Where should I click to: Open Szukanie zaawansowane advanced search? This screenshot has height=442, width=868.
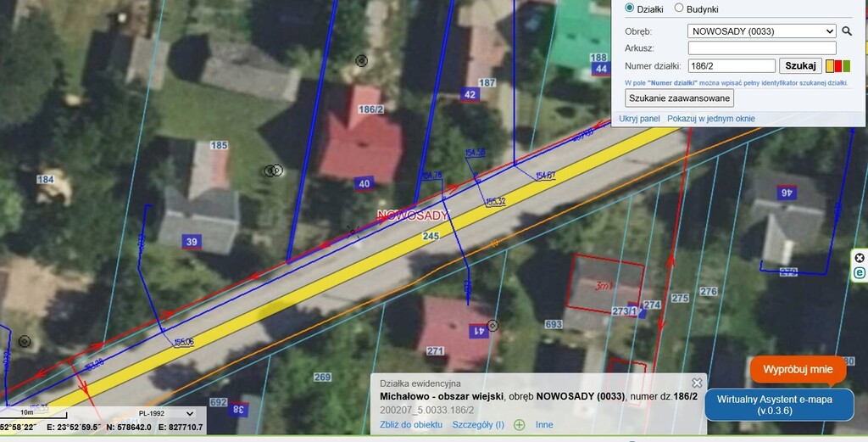[x=679, y=98]
